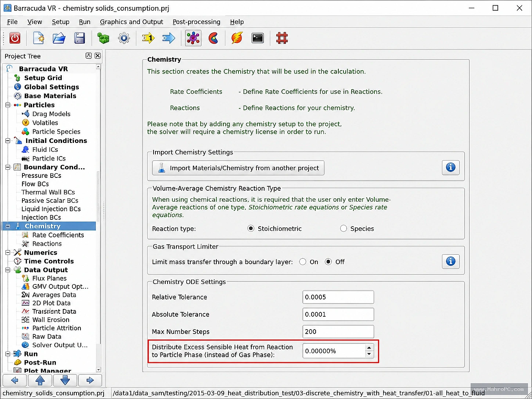Viewport: 532px width, 399px height.
Task: Click Import Materials/Chemistry from another project
Action: (238, 168)
